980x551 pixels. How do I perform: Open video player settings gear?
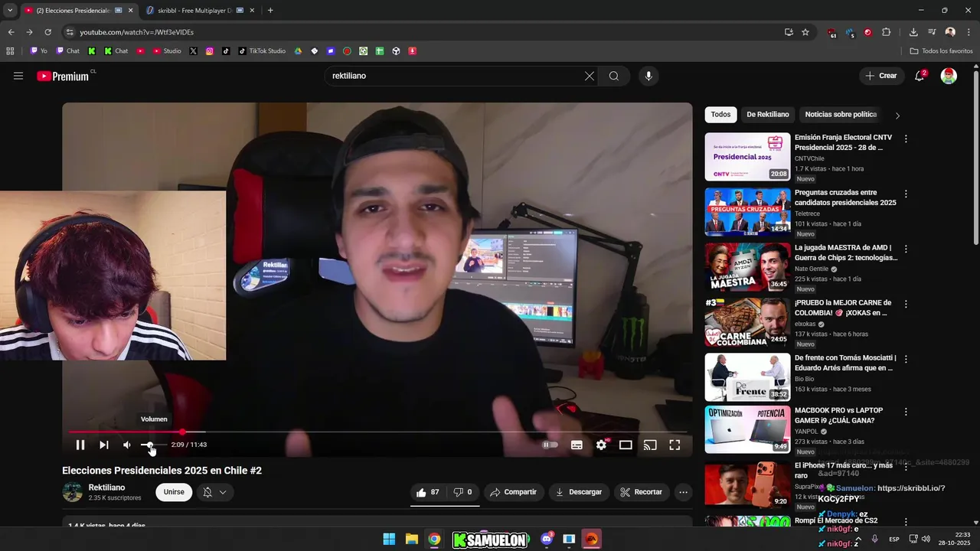[x=602, y=445]
